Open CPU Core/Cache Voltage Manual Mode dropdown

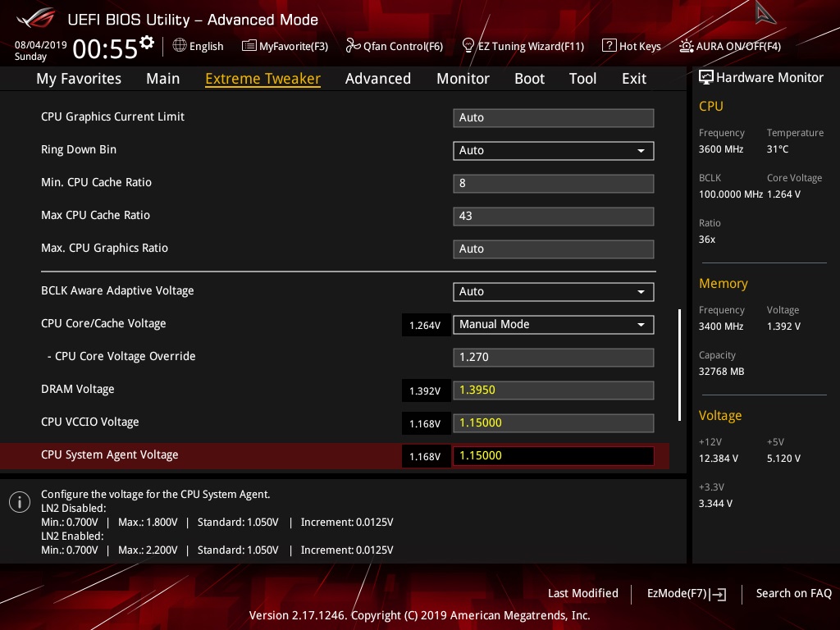pyautogui.click(x=554, y=325)
